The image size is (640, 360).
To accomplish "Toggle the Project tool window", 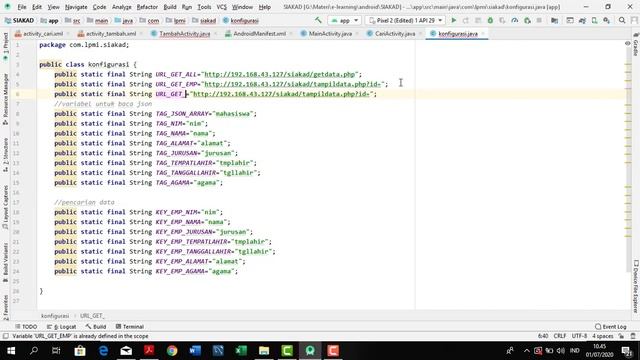I will [5, 47].
